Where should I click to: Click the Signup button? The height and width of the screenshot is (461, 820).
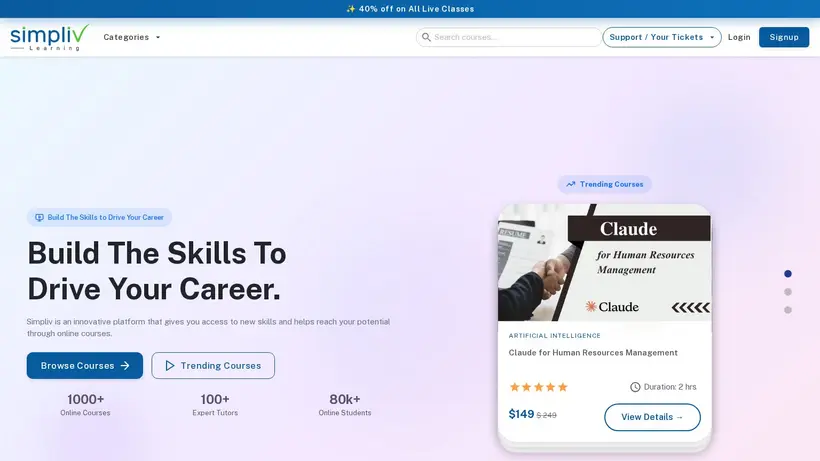point(784,37)
